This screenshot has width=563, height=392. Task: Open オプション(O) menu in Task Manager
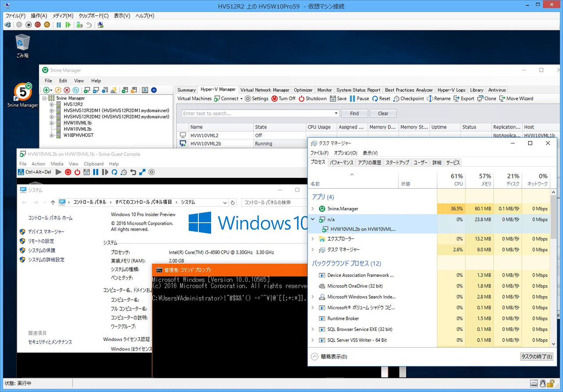[x=345, y=153]
